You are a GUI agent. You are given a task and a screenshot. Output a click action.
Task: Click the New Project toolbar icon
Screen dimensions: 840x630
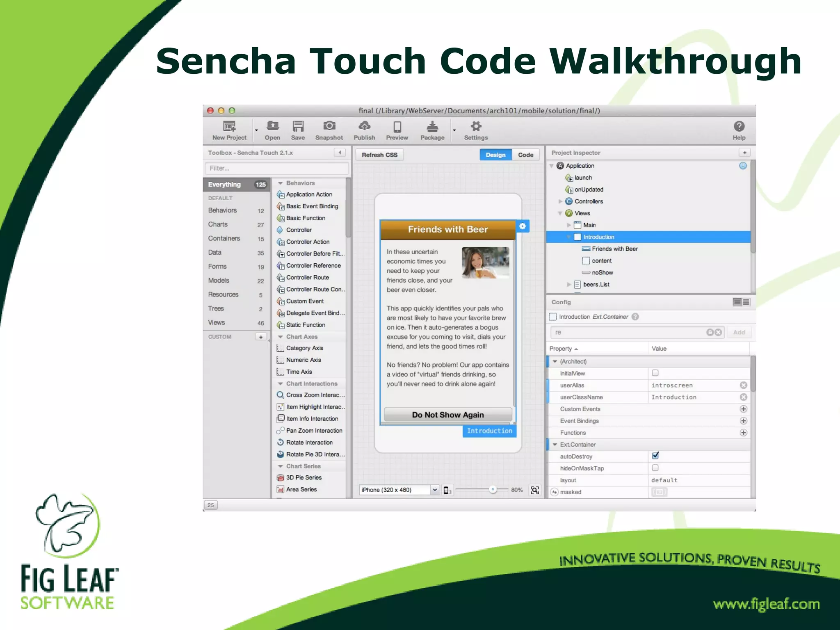(x=229, y=126)
